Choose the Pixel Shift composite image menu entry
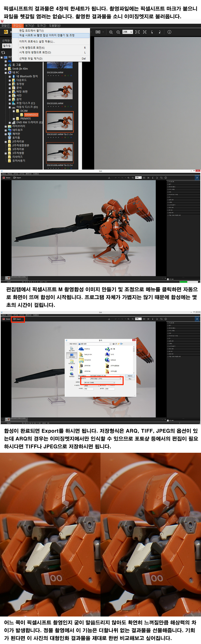Screen dimensions: 201x644 coord(47,35)
